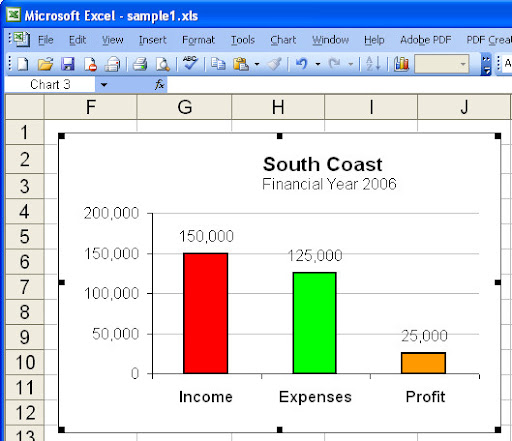Image resolution: width=512 pixels, height=441 pixels.
Task: Open the Chart menu
Action: (x=283, y=40)
